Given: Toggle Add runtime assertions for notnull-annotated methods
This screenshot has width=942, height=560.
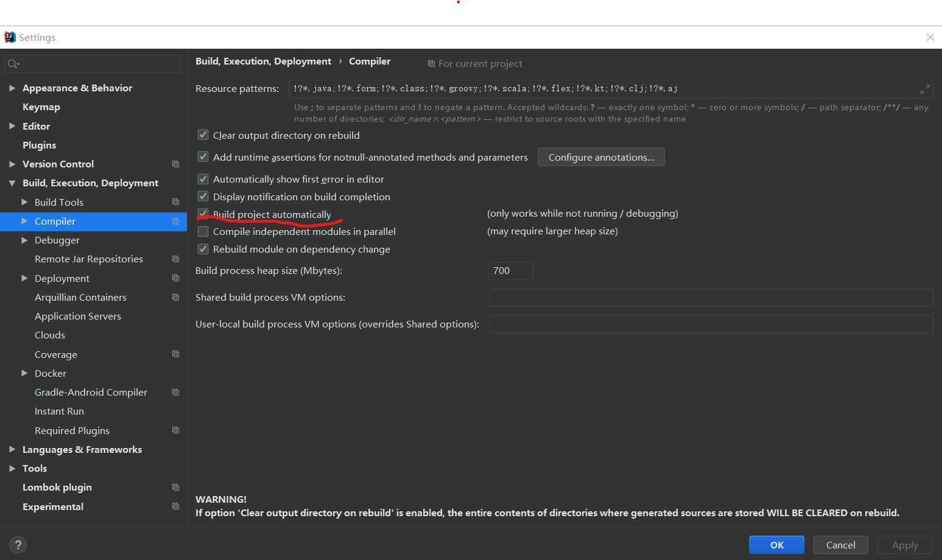Looking at the screenshot, I should [x=203, y=157].
